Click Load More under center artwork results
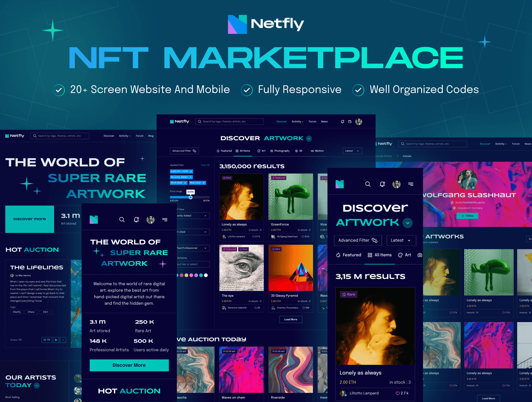The width and height of the screenshot is (532, 402). [291, 320]
